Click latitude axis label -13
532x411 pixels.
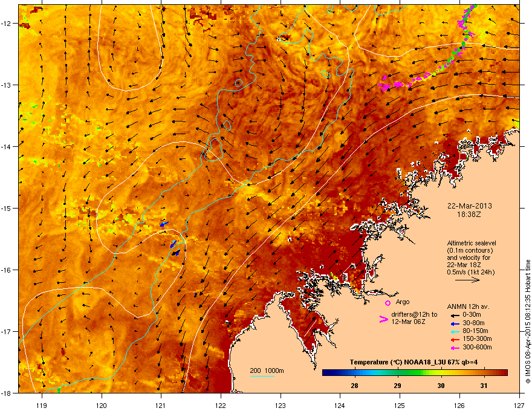(5, 85)
